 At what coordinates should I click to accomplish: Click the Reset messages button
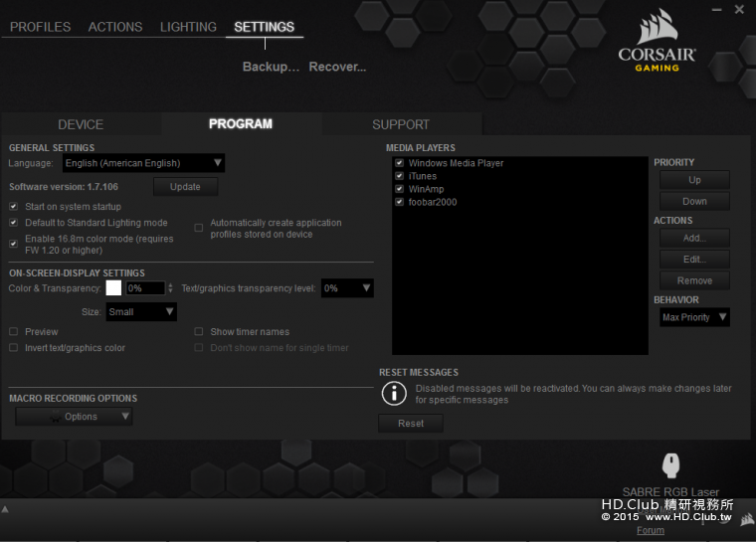pyautogui.click(x=411, y=424)
